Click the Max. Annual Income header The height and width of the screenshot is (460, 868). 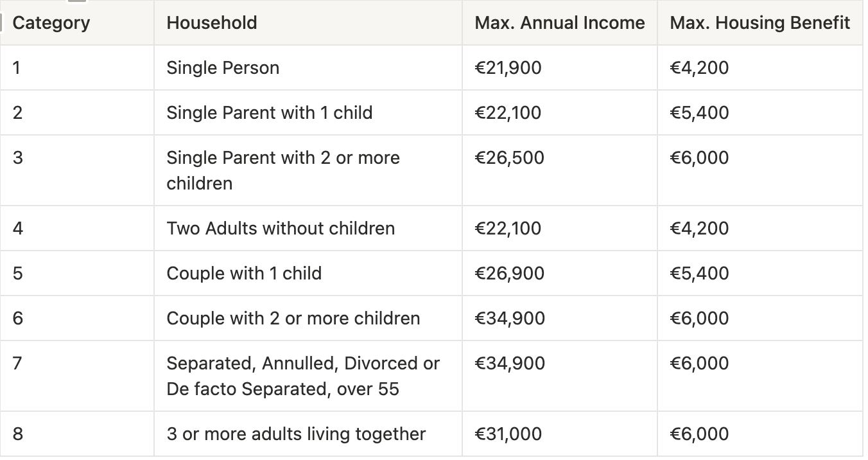point(560,23)
